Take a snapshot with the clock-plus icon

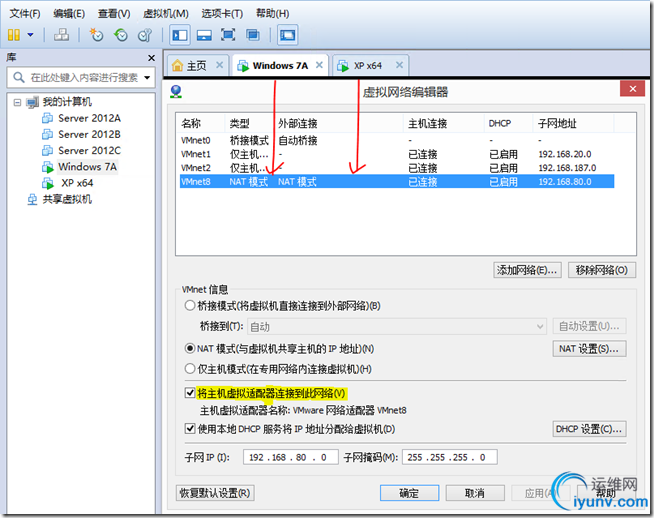(x=96, y=35)
